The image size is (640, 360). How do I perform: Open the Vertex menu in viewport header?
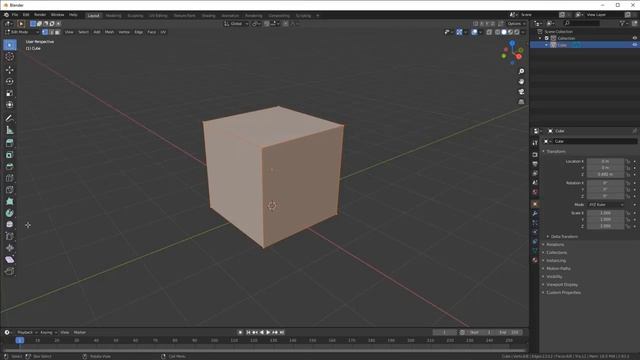[124, 32]
